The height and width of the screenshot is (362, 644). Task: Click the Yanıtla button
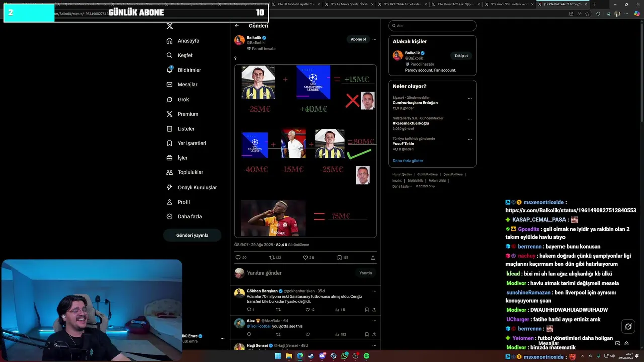coord(366,273)
